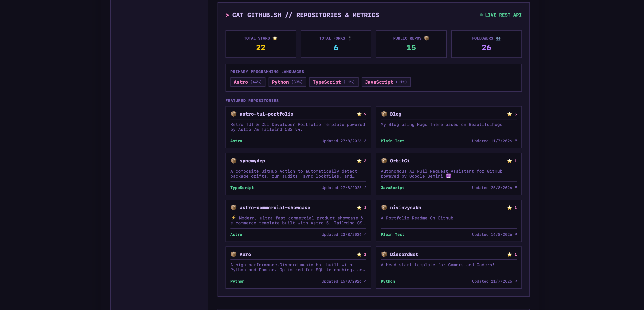Screen dimensions: 644x310
Task: Open external arrow on astro-tui-portfolio card
Action: 365,141
